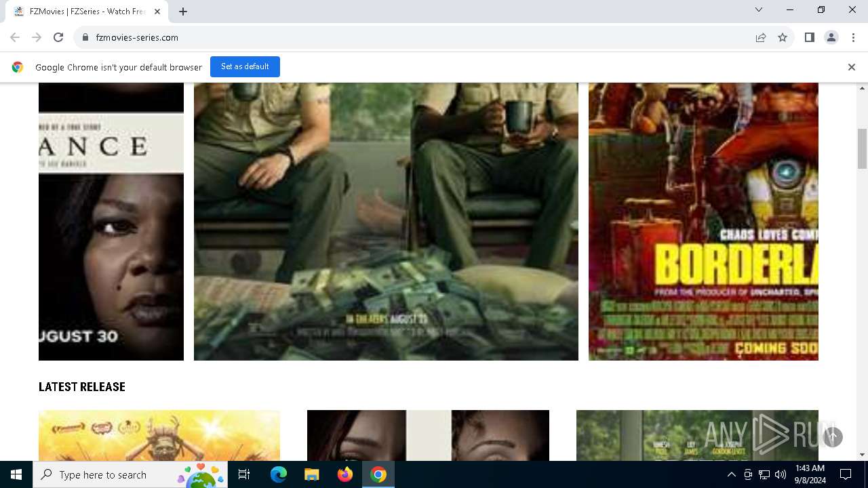Screen dimensions: 868x488
Task: Bookmark this page with the star icon
Action: [x=783, y=37]
